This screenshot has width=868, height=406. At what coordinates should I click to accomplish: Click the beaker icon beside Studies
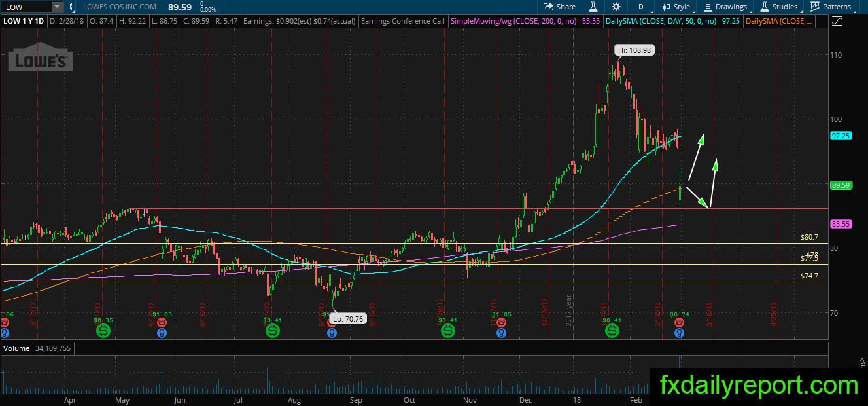point(765,7)
